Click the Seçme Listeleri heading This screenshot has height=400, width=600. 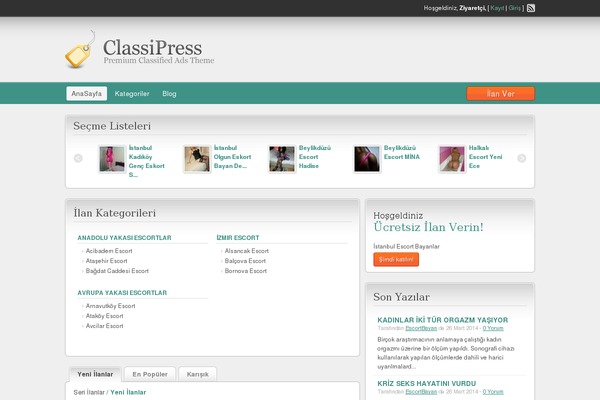click(112, 126)
